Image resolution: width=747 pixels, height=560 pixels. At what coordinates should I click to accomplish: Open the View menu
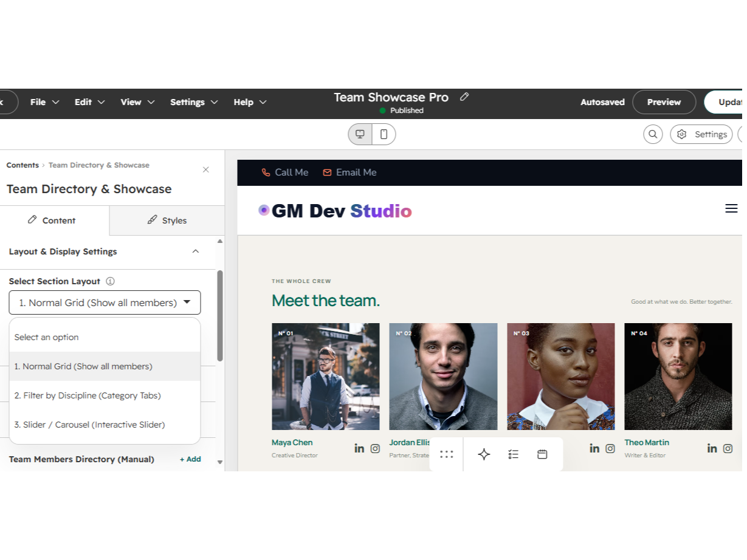point(138,103)
